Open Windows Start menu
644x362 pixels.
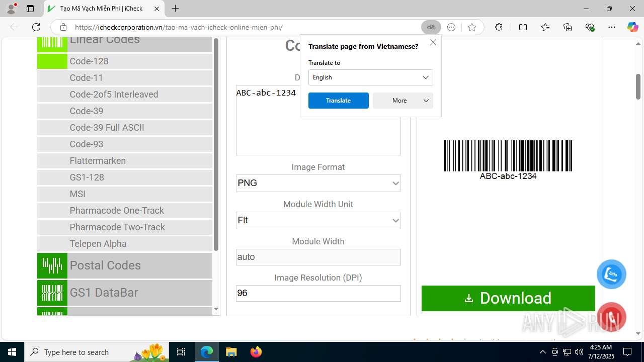12,352
